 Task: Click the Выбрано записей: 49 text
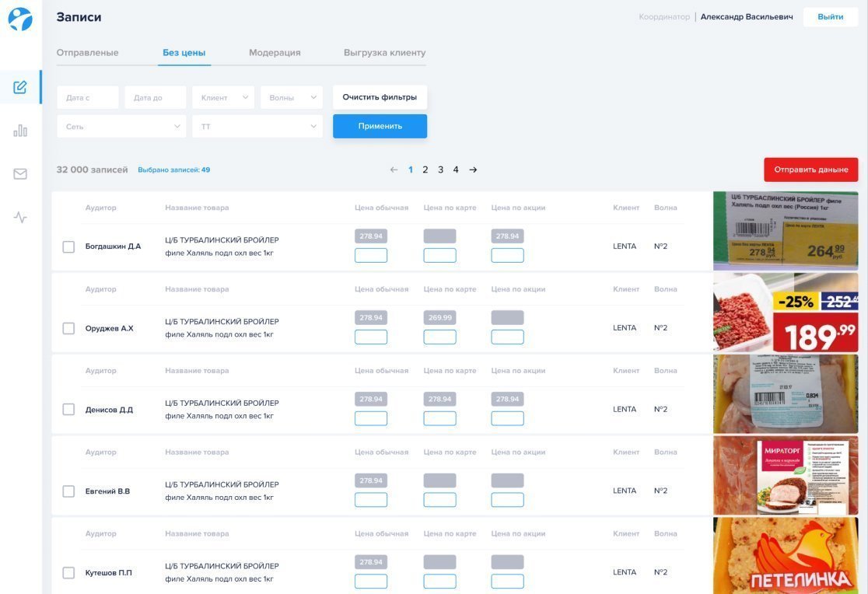pyautogui.click(x=173, y=170)
